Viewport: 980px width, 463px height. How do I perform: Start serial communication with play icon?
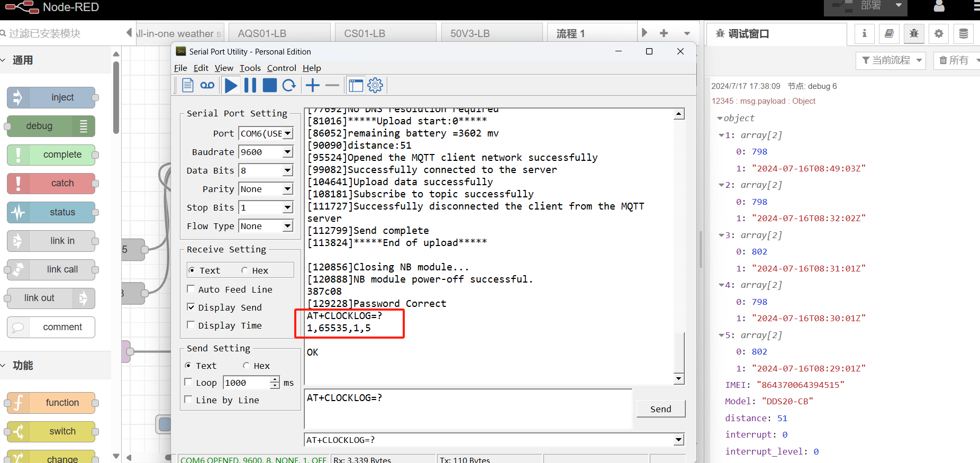coord(231,85)
